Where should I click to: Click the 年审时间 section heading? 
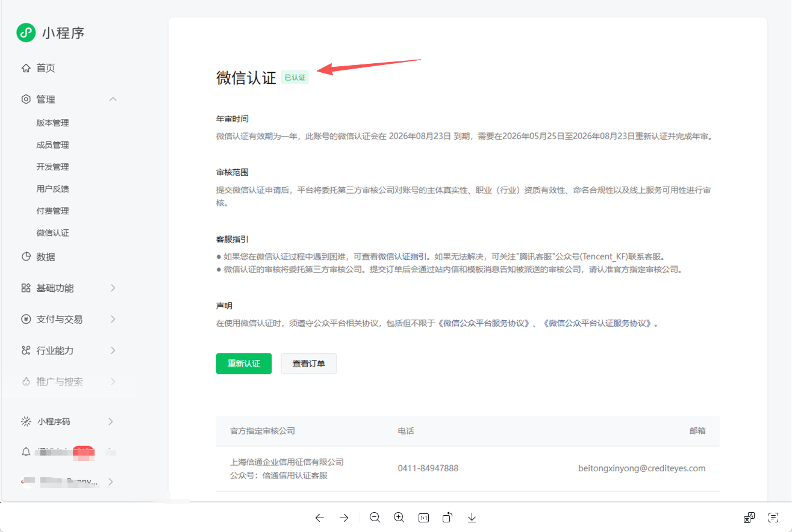pos(232,119)
